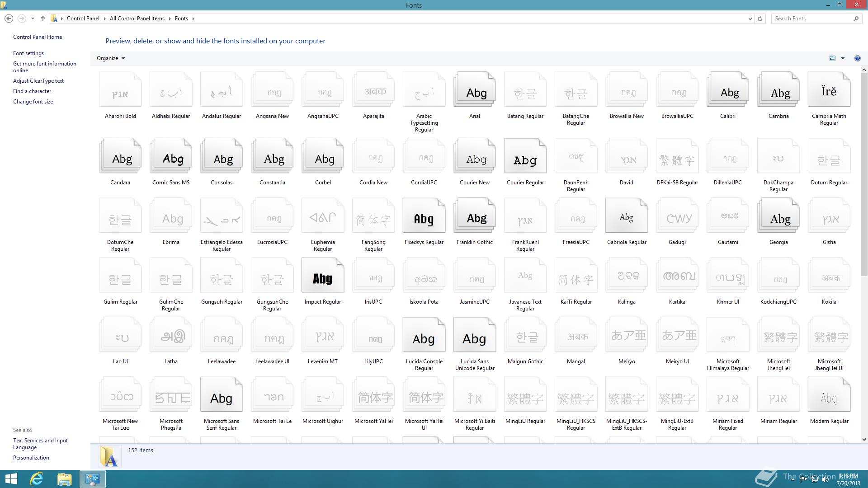Open the help icon in toolbar
The image size is (868, 488).
click(x=857, y=58)
